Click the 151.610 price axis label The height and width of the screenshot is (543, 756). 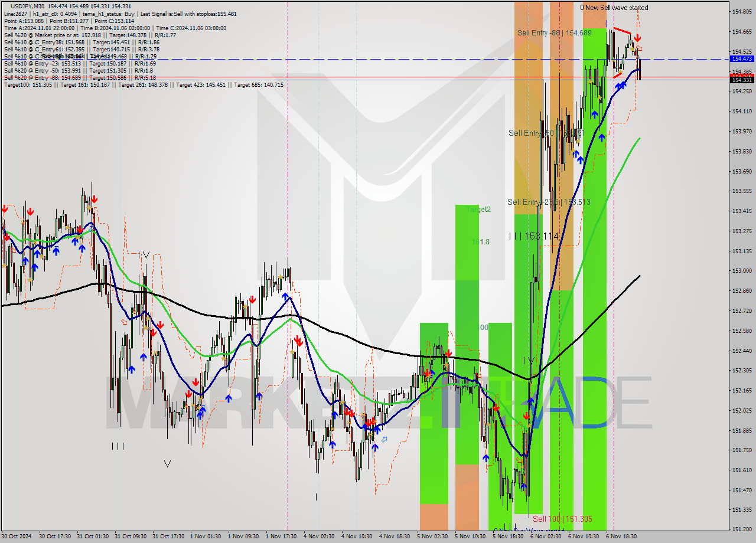742,470
